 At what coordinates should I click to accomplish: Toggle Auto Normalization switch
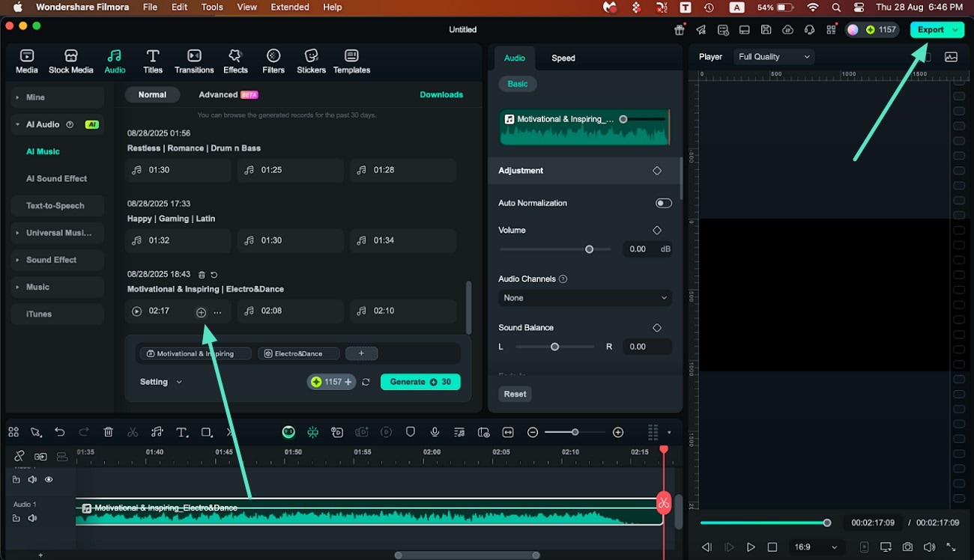point(663,203)
